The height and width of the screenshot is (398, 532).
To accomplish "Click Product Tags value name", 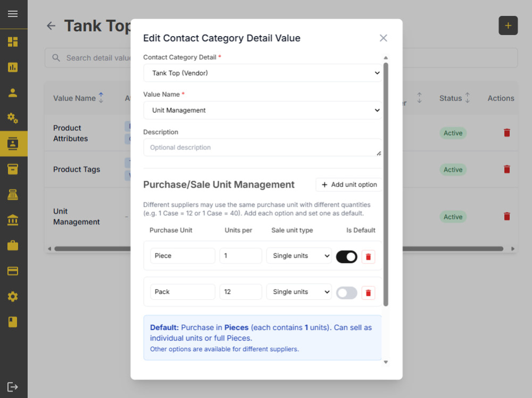I will (76, 169).
